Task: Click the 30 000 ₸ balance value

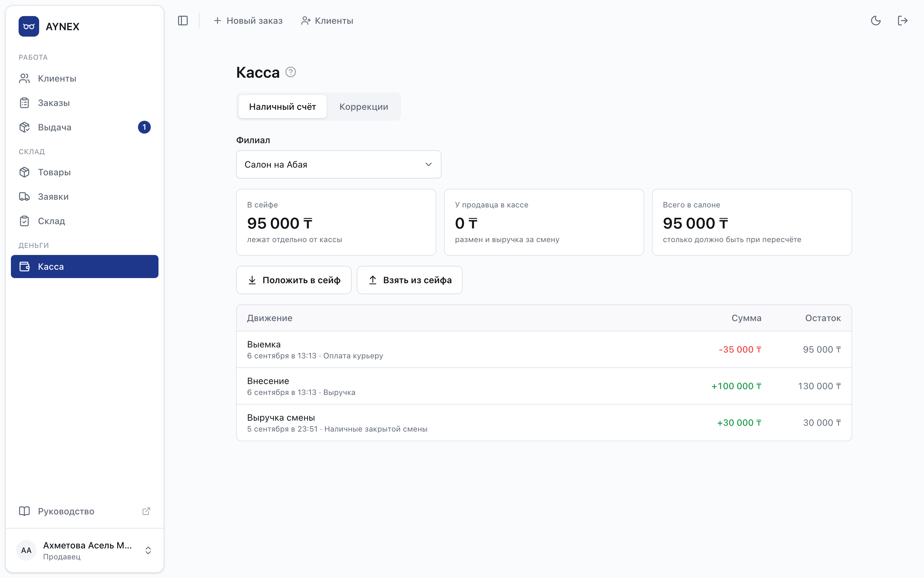Action: tap(822, 423)
